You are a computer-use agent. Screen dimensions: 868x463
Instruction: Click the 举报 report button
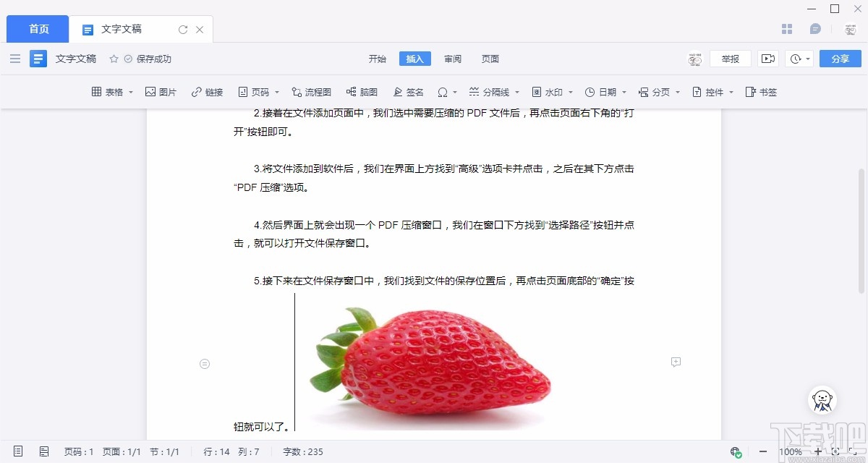point(731,59)
